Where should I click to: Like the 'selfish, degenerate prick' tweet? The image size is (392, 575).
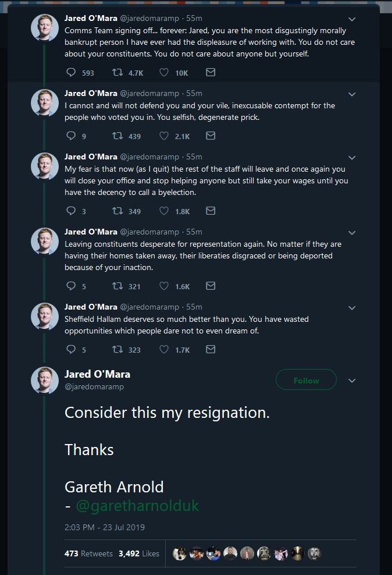point(164,136)
